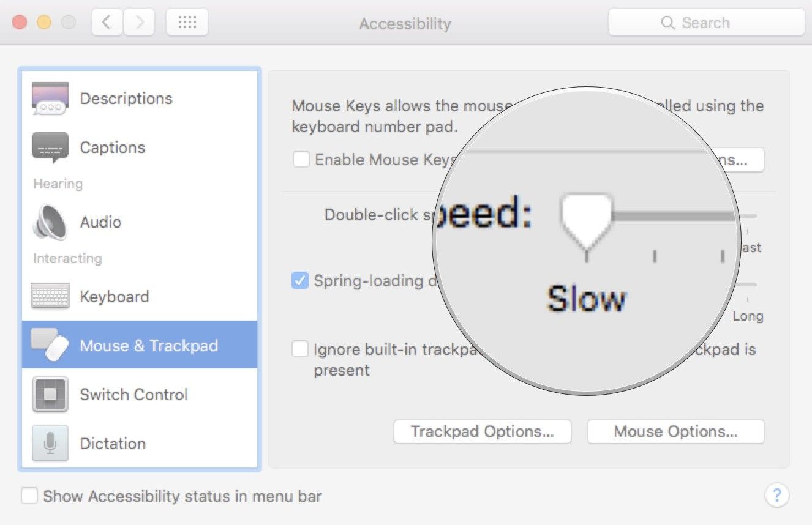Click the Search field in toolbar

coord(705,23)
